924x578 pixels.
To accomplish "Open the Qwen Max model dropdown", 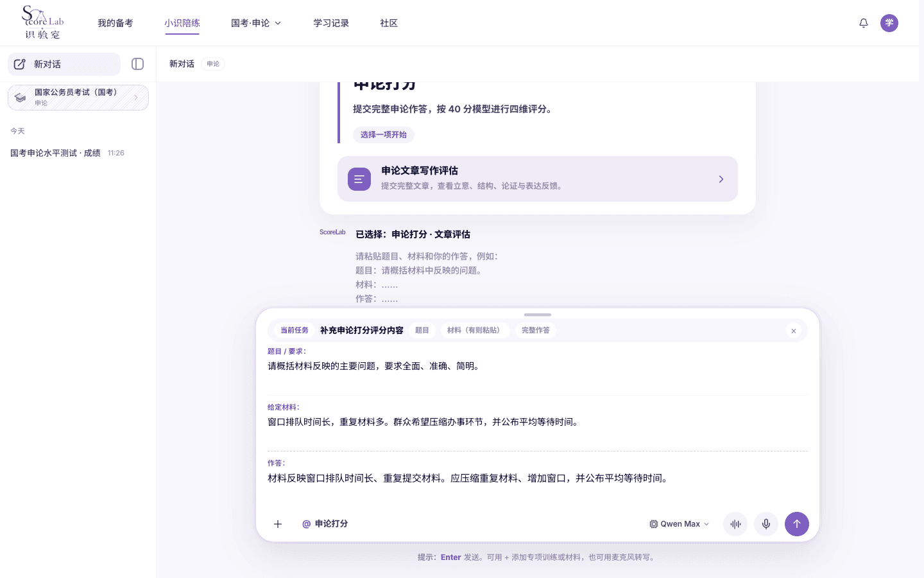I will (680, 524).
